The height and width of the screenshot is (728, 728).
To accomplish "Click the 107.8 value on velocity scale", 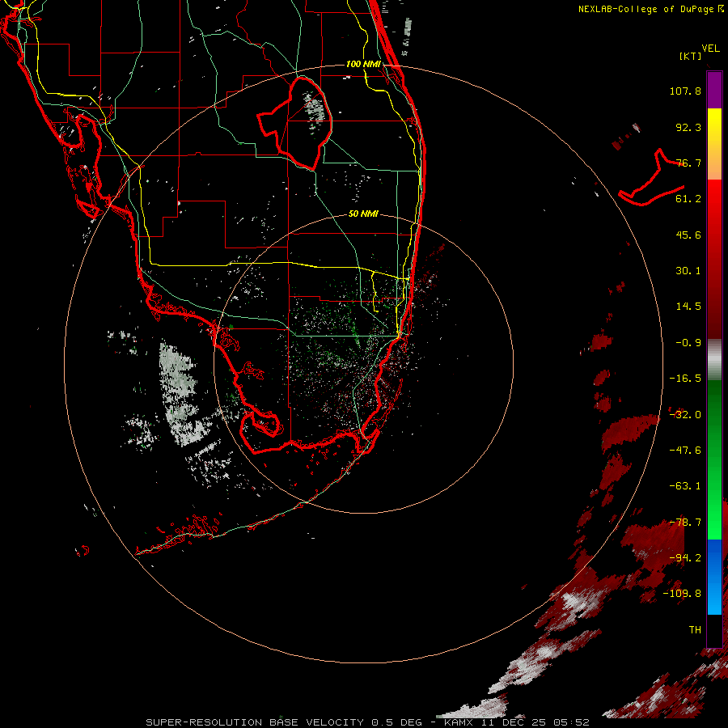I will 685,91.
